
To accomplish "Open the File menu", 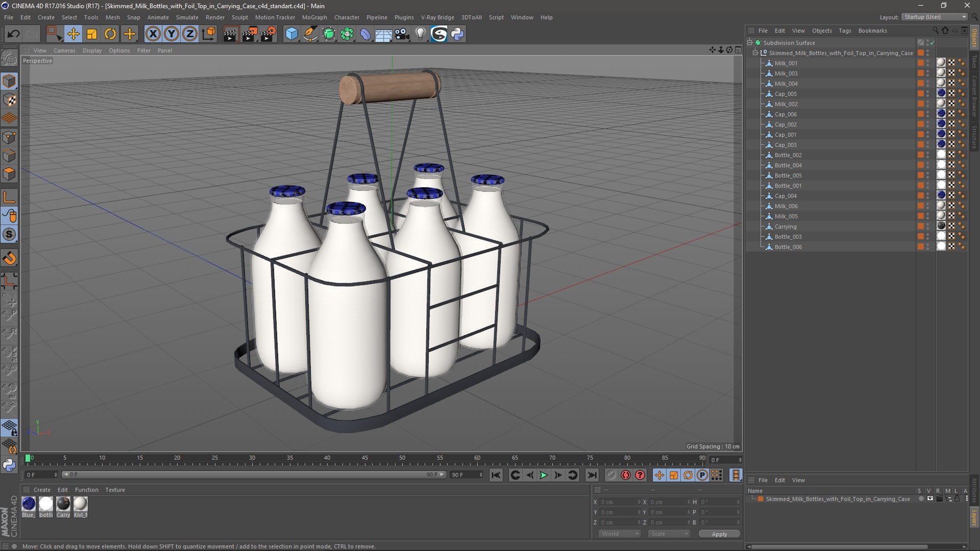I will click(x=9, y=17).
